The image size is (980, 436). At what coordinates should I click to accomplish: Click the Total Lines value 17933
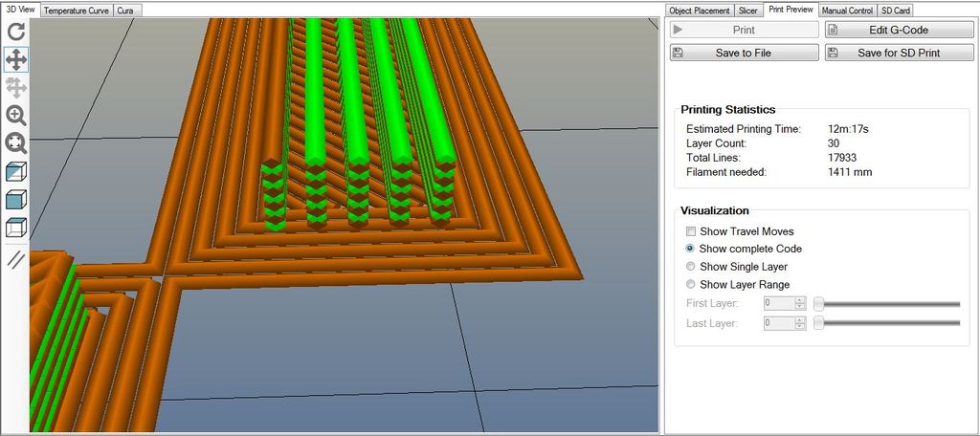[x=841, y=158]
